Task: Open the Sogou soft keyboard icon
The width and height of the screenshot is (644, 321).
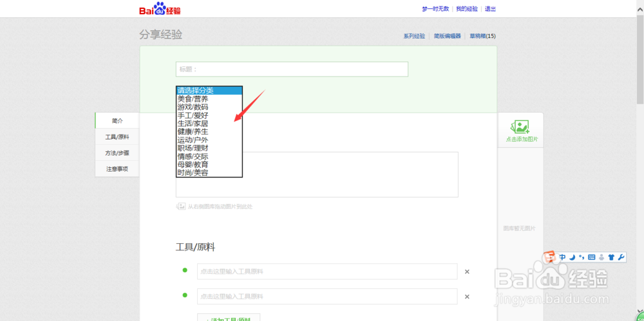Action: (x=592, y=257)
